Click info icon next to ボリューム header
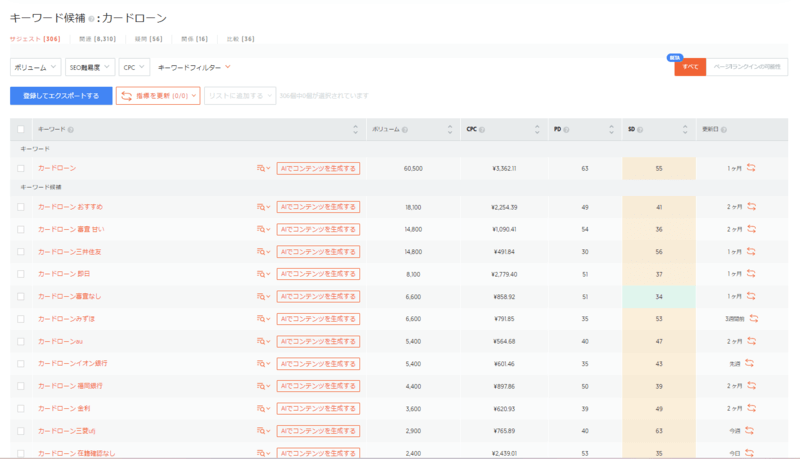This screenshot has height=459, width=800. tap(405, 130)
